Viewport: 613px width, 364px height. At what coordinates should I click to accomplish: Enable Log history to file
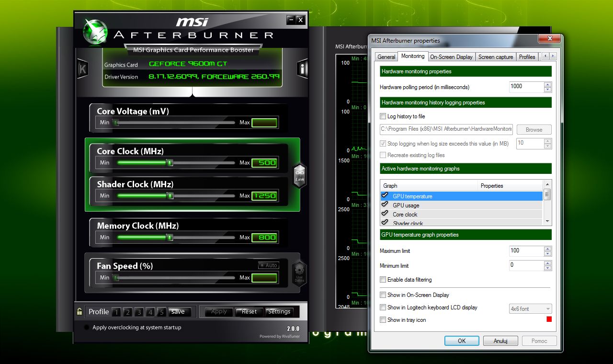pos(383,116)
